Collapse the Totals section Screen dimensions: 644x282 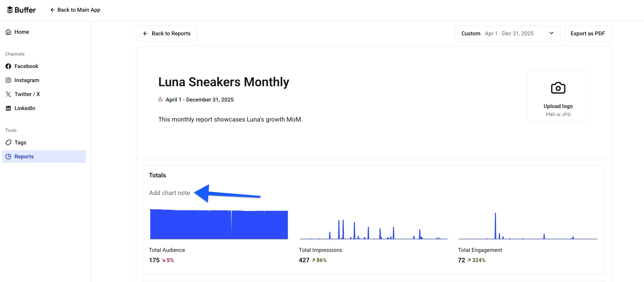coord(157,175)
